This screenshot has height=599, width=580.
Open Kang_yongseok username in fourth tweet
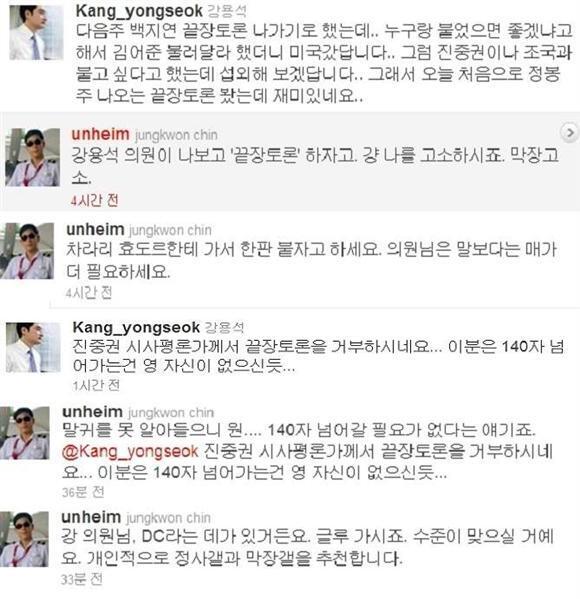pyautogui.click(x=136, y=327)
